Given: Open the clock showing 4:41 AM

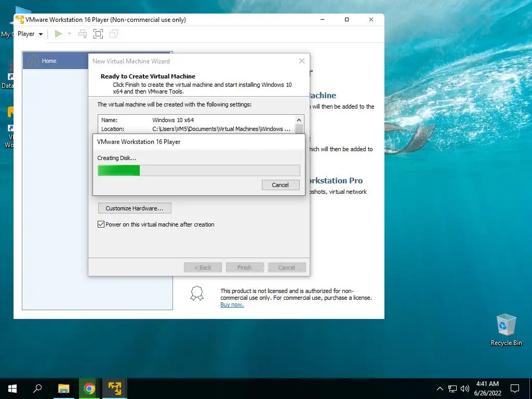Looking at the screenshot, I should [x=487, y=389].
